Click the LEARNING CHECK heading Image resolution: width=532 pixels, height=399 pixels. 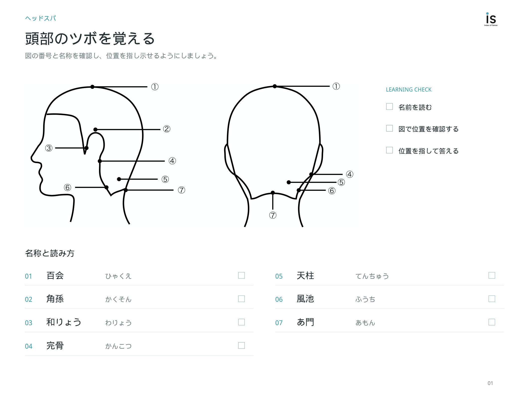coord(409,90)
